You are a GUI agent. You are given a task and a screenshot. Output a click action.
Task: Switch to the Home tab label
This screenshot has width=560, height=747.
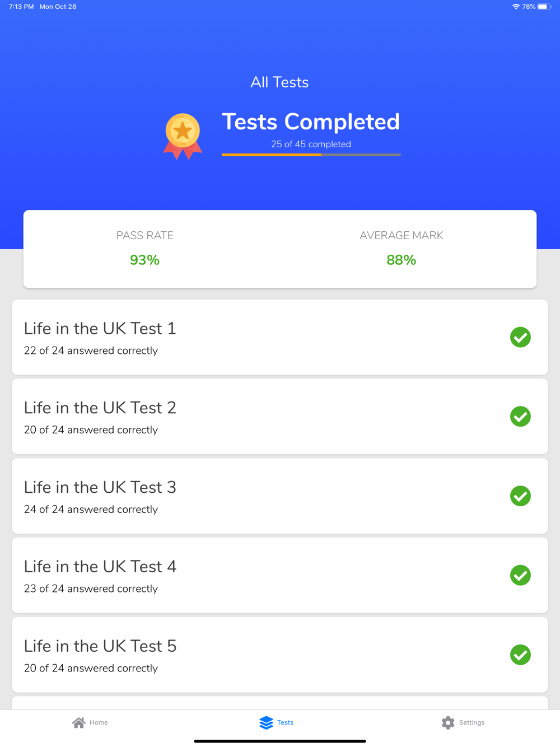(99, 722)
